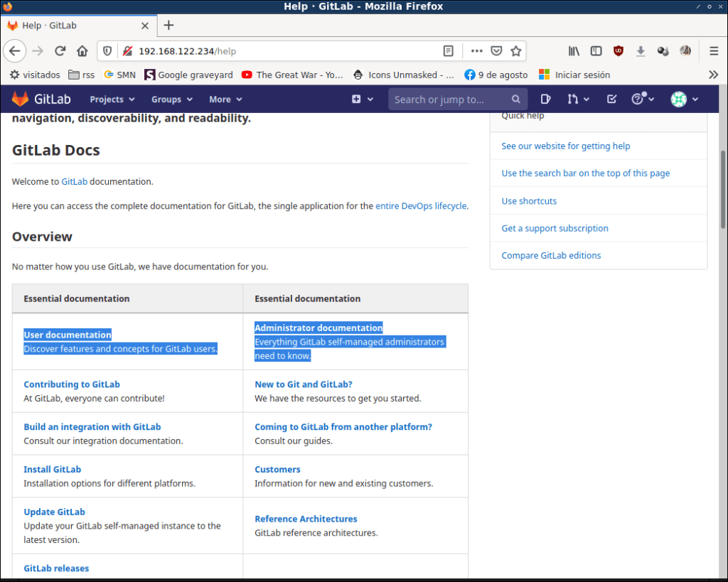This screenshot has width=728, height=582.
Task: Open the Customers link
Action: pos(277,470)
